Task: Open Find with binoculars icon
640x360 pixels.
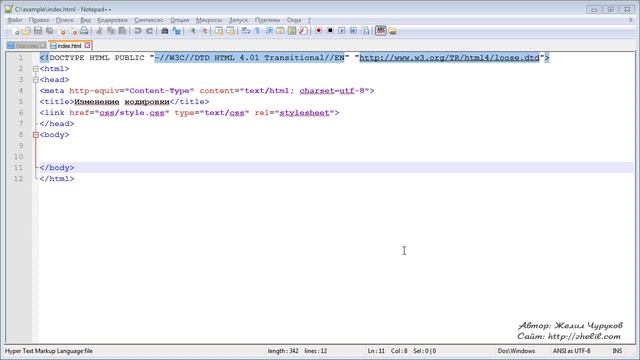Action: [x=164, y=31]
